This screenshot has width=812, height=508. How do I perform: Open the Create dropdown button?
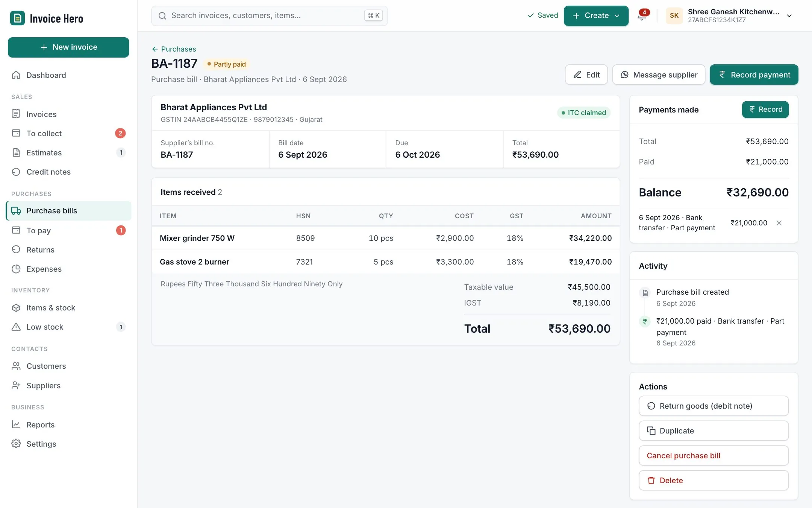tap(596, 15)
